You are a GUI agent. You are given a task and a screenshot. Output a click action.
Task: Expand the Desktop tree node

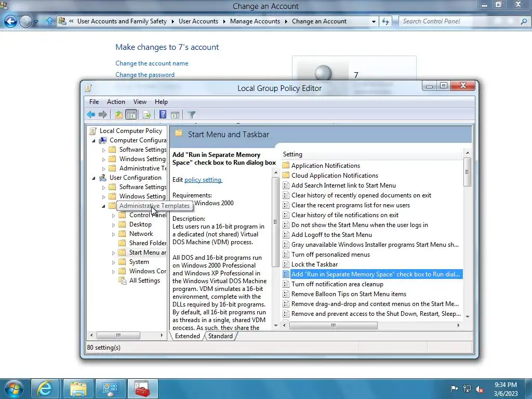pos(113,224)
